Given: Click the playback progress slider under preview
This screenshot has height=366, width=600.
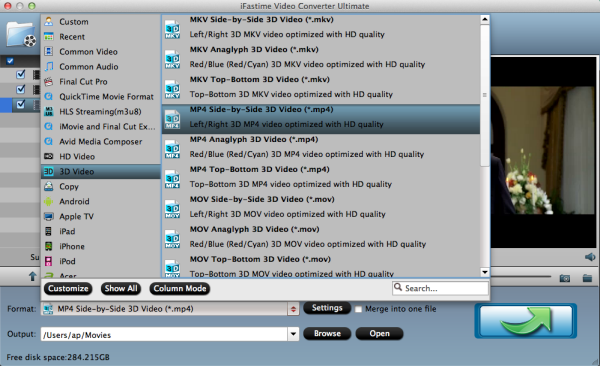Looking at the screenshot, I should pos(521,276).
